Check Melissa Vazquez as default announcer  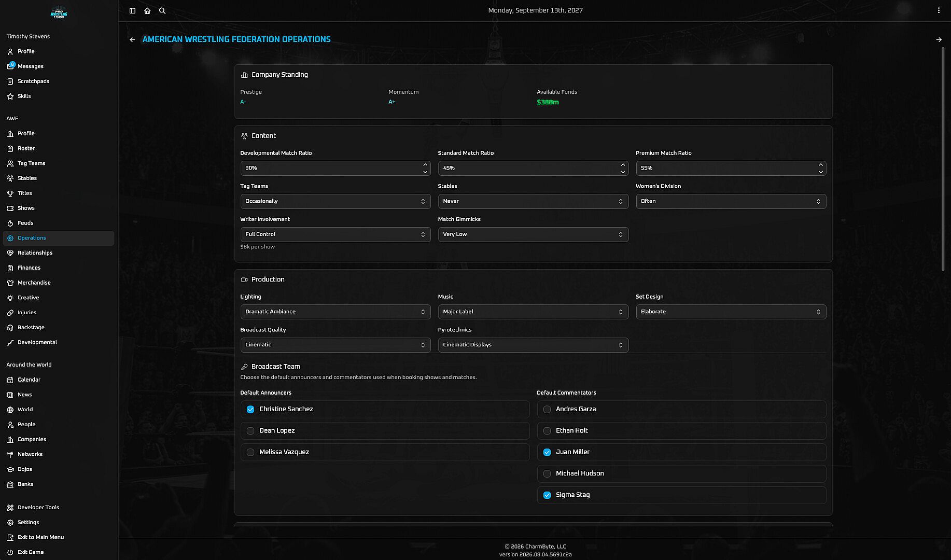250,452
